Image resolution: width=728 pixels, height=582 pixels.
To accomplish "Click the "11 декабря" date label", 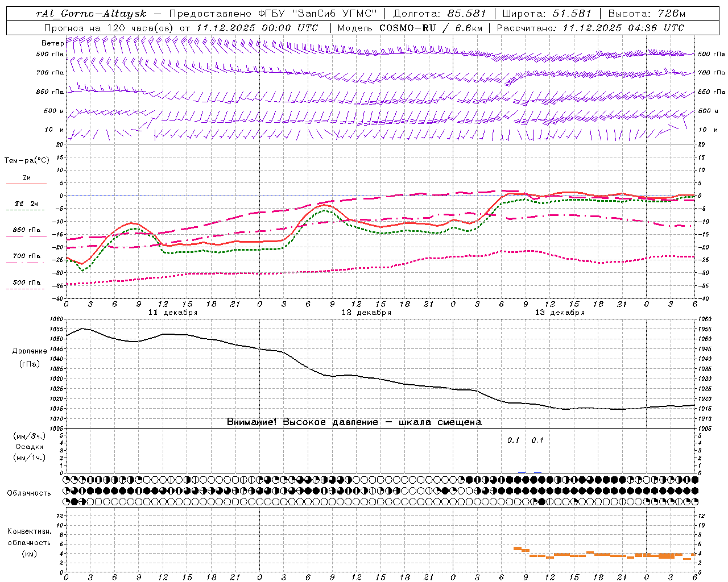I will (x=173, y=313).
